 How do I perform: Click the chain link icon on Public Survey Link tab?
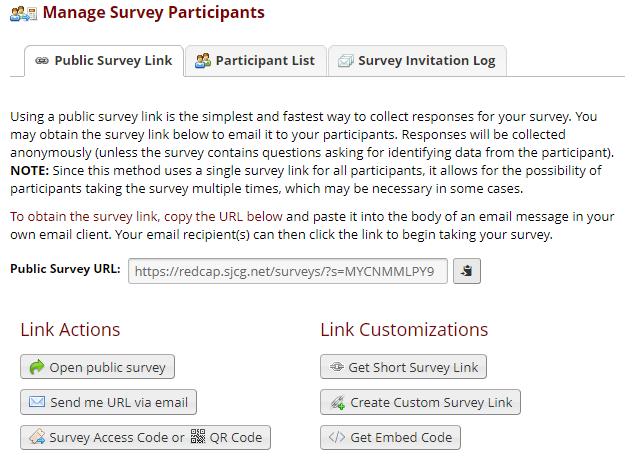click(42, 61)
